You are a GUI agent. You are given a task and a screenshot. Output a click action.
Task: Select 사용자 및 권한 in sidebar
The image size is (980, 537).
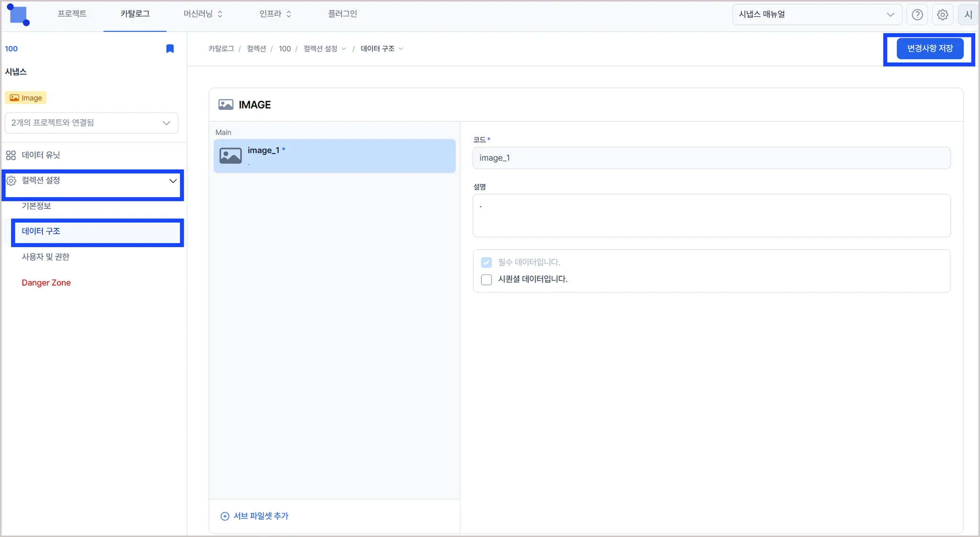click(x=45, y=257)
